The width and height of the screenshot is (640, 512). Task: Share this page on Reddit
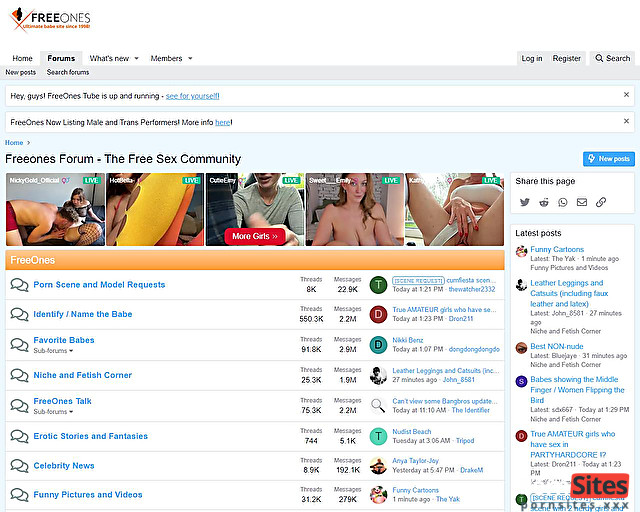[x=544, y=202]
